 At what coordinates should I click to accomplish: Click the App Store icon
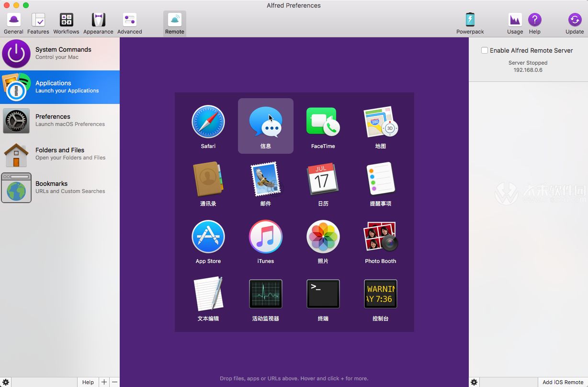tap(208, 237)
